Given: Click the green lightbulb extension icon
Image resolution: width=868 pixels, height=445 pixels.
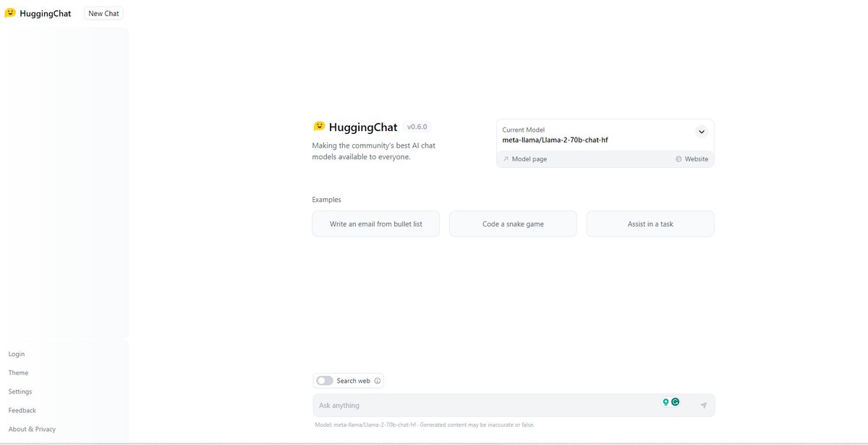Looking at the screenshot, I should pos(666,402).
